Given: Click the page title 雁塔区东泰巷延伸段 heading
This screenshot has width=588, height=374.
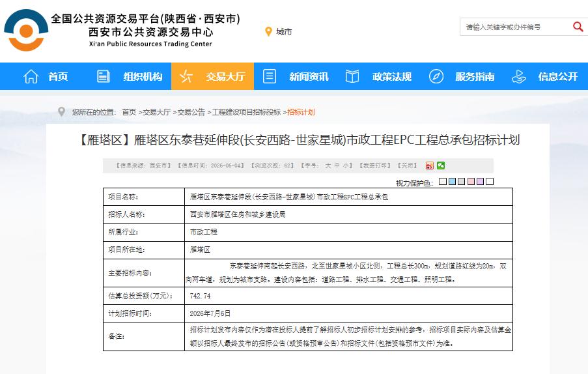Looking at the screenshot, I should coord(298,140).
